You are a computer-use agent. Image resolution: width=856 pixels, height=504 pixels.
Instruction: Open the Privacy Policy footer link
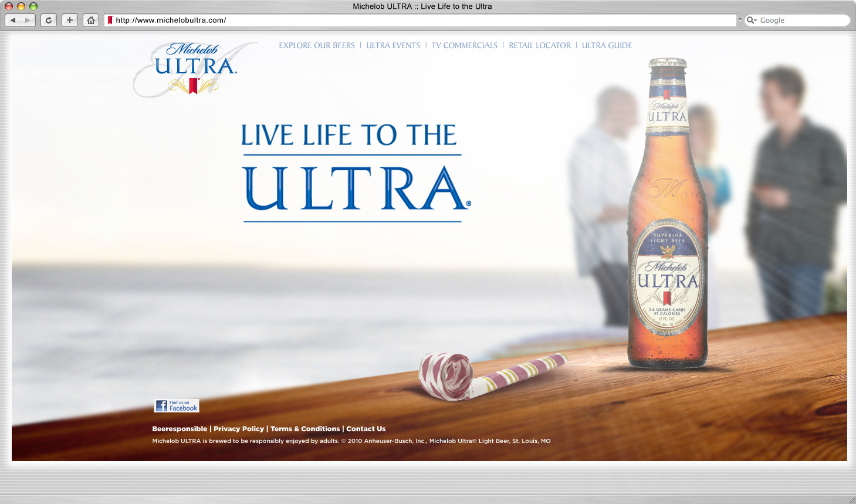tap(239, 429)
